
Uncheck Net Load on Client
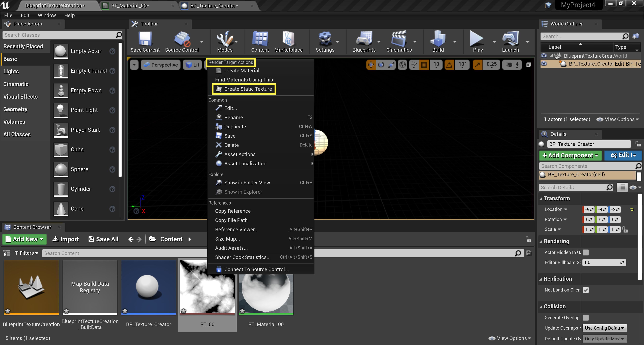pyautogui.click(x=586, y=290)
